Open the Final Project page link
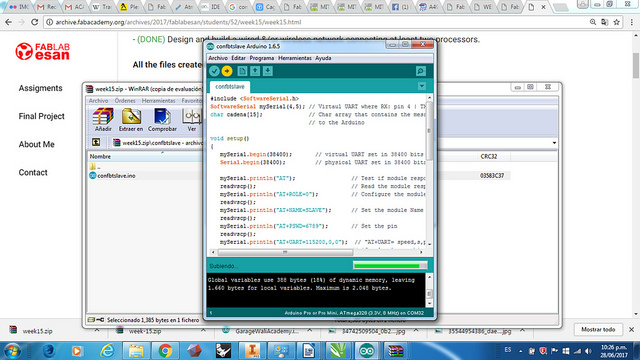This screenshot has width=640, height=360. click(x=42, y=116)
